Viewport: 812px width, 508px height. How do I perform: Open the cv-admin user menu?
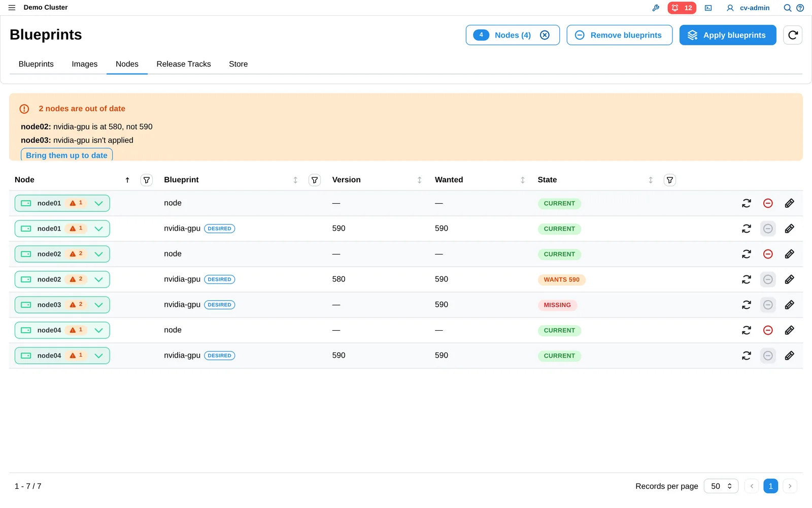tap(748, 8)
